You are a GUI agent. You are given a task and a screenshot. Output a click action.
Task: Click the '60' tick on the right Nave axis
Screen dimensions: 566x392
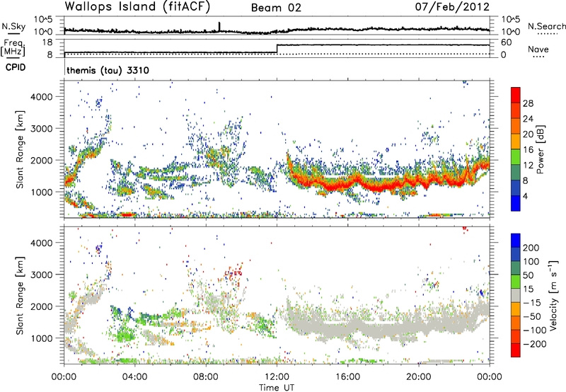click(506, 42)
